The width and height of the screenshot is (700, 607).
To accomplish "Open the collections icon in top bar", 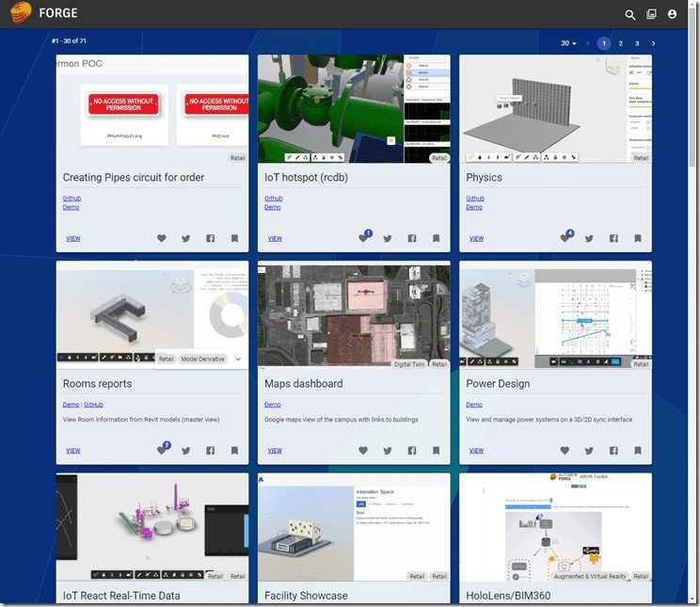I will point(651,14).
